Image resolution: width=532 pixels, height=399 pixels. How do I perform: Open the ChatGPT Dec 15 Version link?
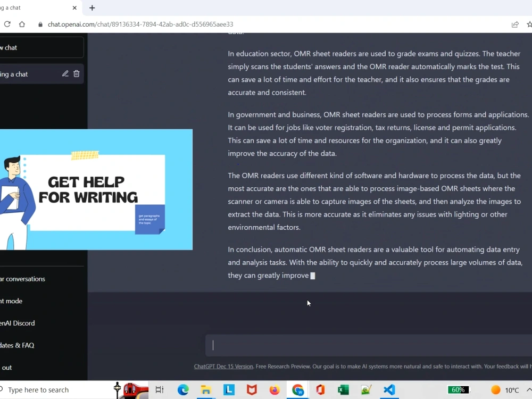coord(223,367)
